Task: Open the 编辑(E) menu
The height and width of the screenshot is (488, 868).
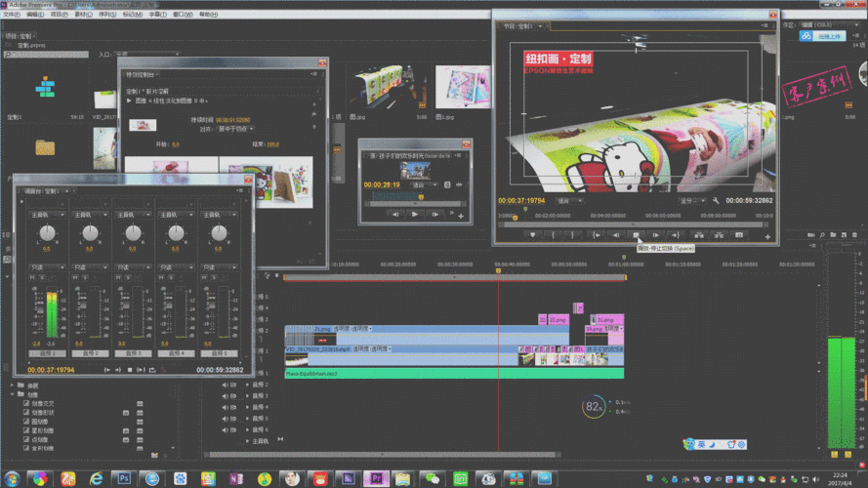Action: (x=35, y=15)
